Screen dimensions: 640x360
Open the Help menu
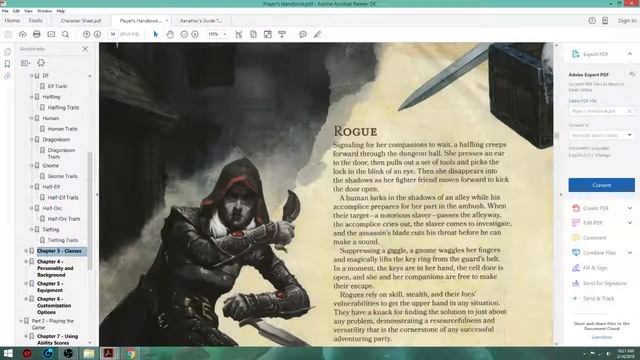[60, 11]
